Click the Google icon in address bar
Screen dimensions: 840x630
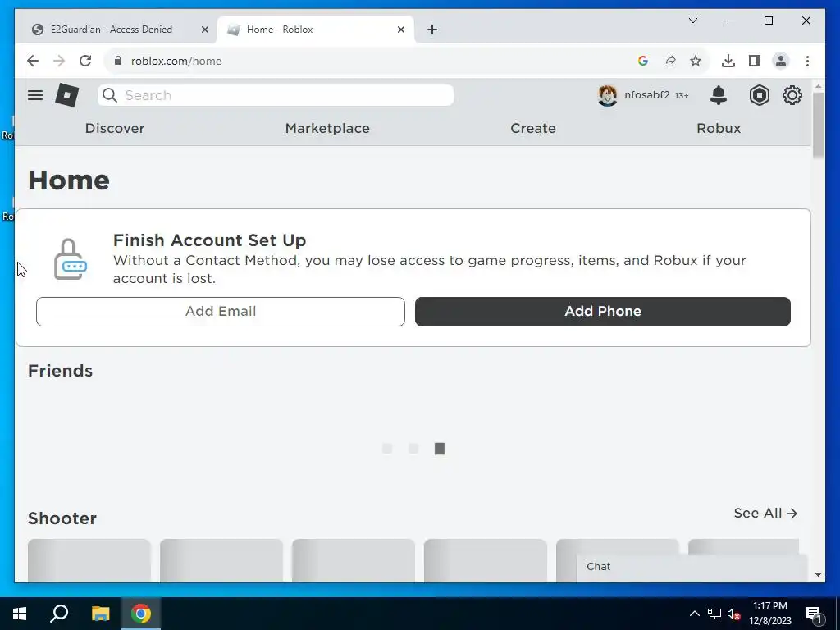click(x=643, y=61)
